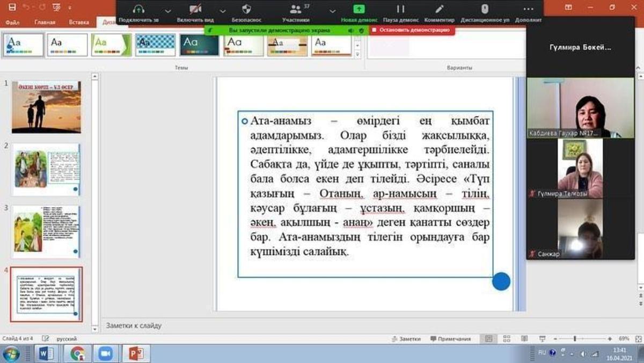Viewport: 644px width, 363px height.
Task: Expand audio options arrow beside Join Audio
Action: click(x=167, y=10)
